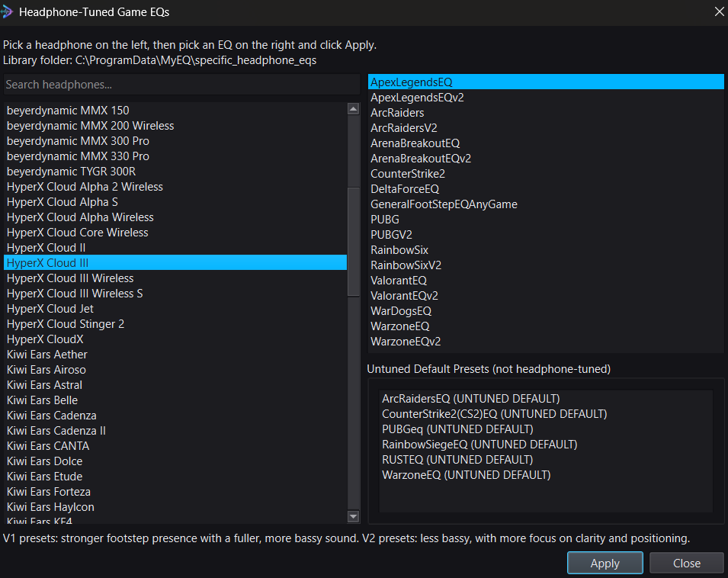The image size is (728, 578).
Task: Choose Kiwi Ears Dolce
Action: 175,461
